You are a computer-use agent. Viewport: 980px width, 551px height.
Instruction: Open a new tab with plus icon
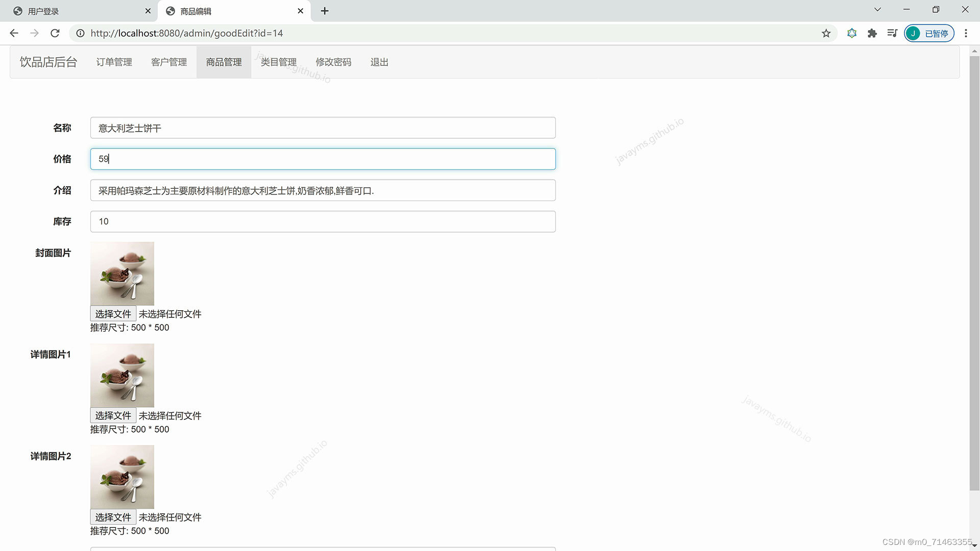point(325,11)
